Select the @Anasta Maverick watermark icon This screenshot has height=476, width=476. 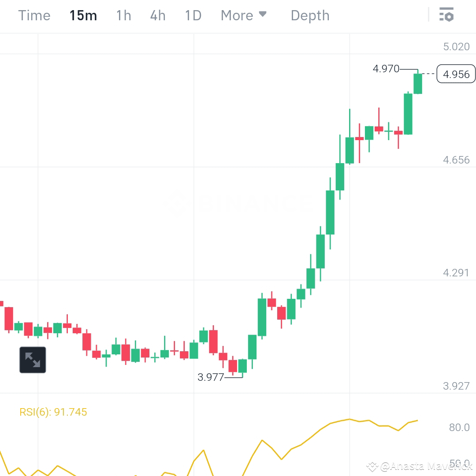373,465
